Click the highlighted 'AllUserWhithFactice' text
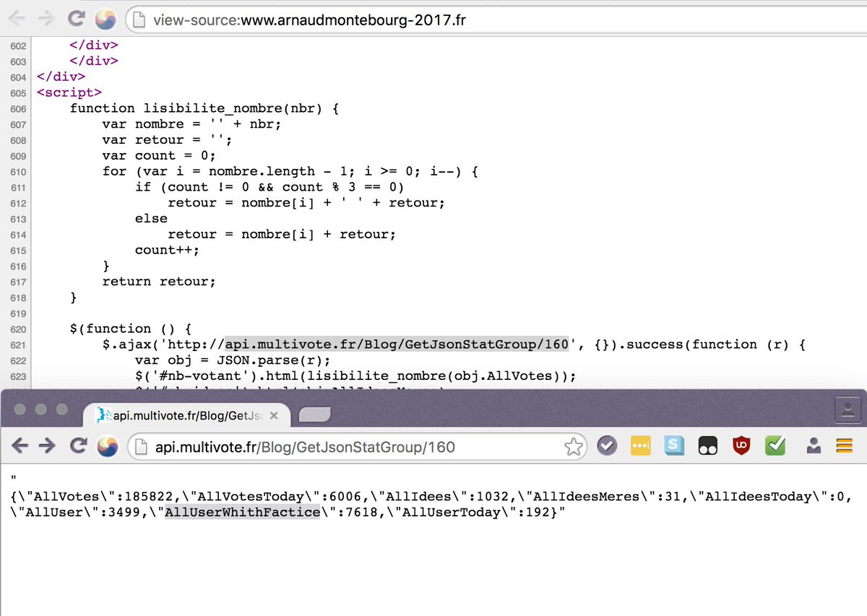867x616 pixels. 242,513
